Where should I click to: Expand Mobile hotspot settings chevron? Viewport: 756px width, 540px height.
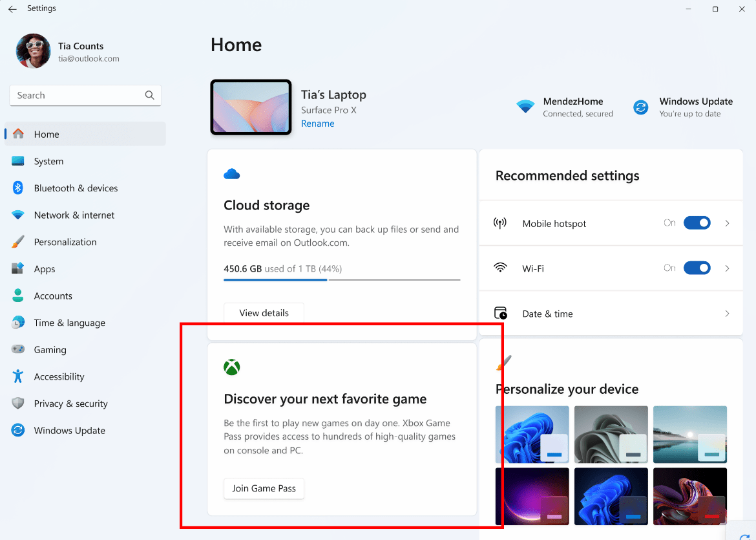pos(727,223)
